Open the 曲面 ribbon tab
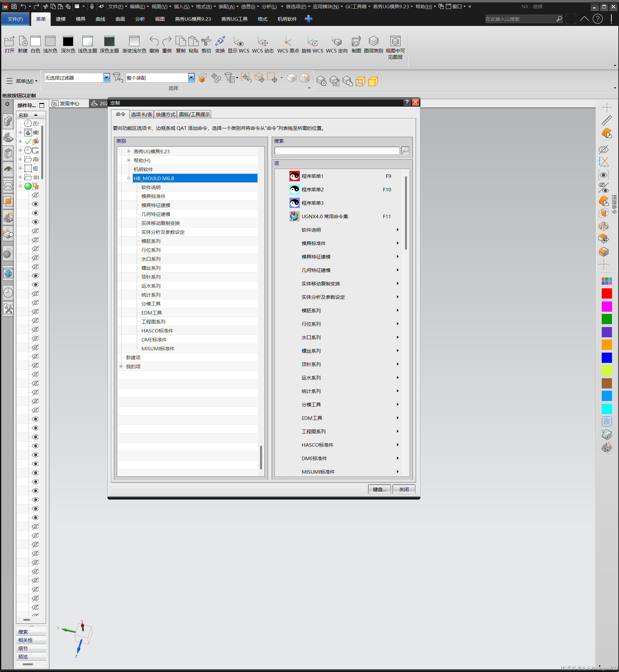Viewport: 619px width, 672px height. point(120,19)
